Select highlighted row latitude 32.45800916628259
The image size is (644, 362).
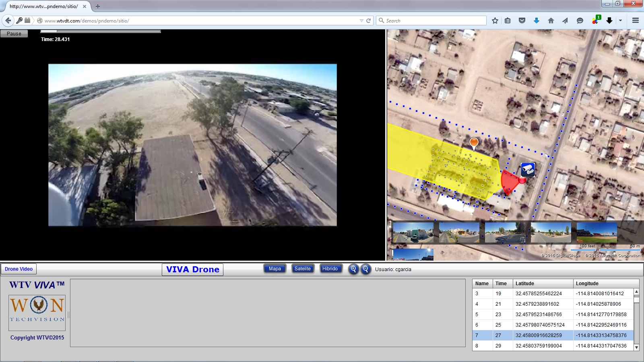pos(543,335)
